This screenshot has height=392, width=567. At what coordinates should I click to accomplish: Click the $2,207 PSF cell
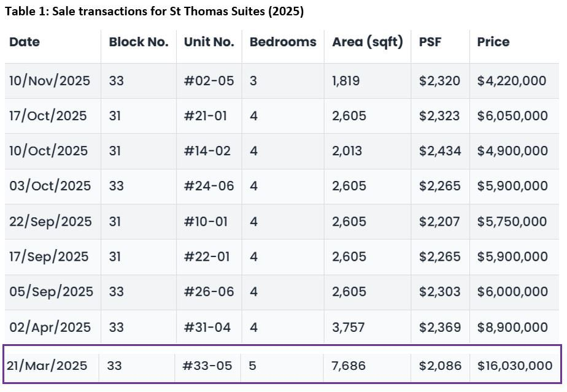pos(439,221)
